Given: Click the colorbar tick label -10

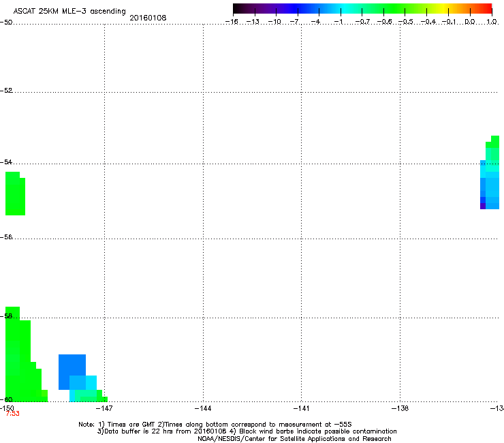Looking at the screenshot, I should (x=274, y=22).
